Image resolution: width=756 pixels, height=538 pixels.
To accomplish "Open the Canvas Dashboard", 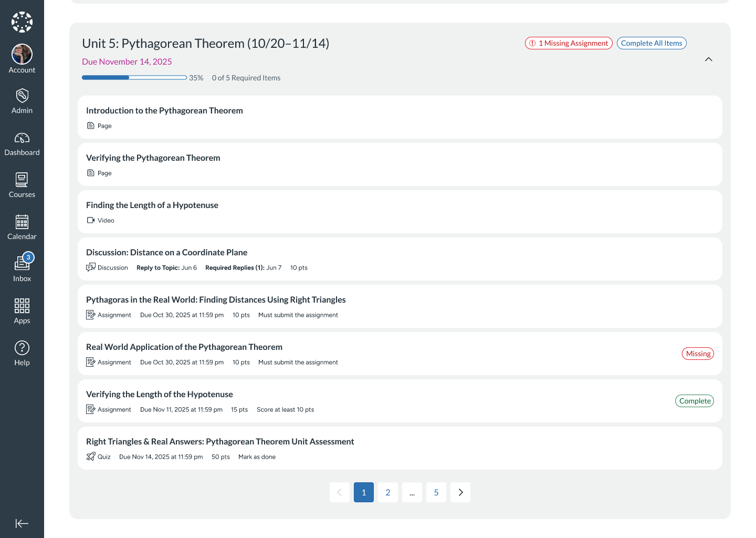I will point(22,143).
